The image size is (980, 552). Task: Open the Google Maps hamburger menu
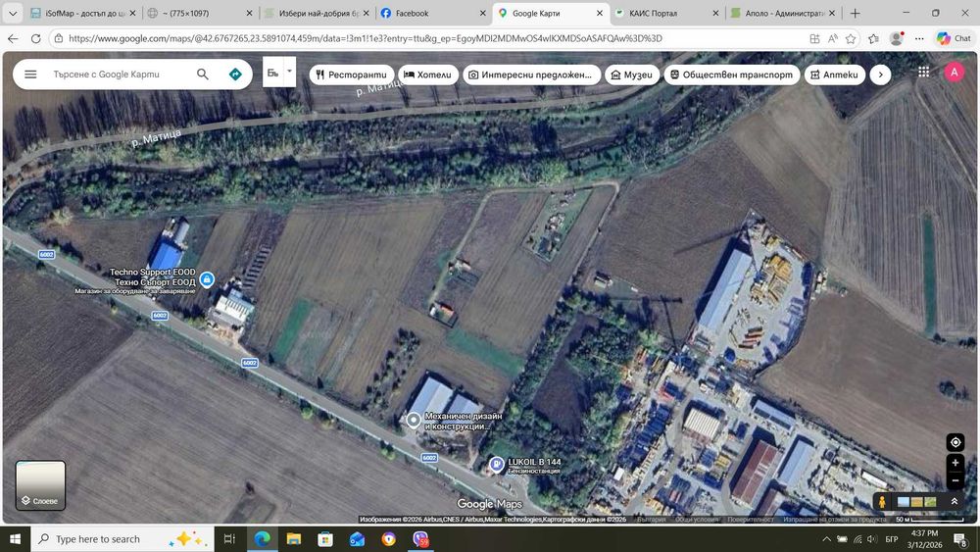pos(30,74)
